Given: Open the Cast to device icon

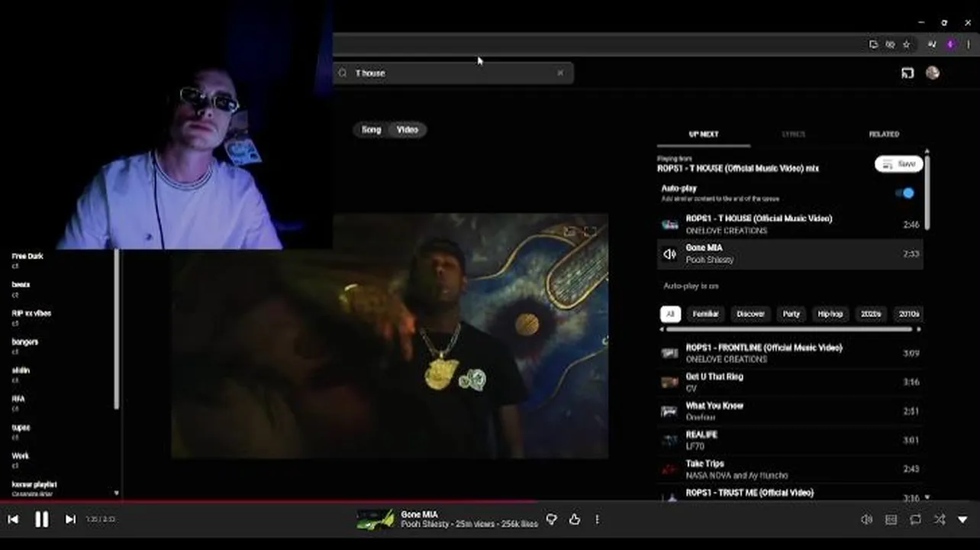Looking at the screenshot, I should pyautogui.click(x=907, y=73).
